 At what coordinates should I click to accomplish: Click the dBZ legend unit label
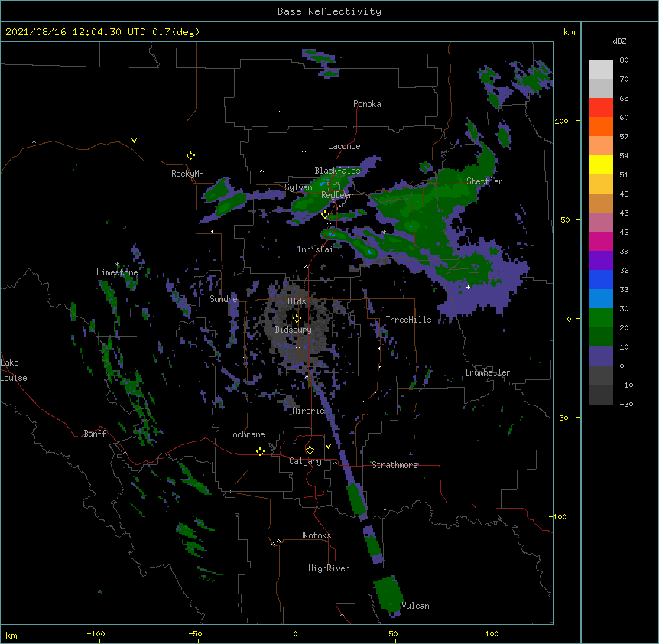(x=619, y=41)
